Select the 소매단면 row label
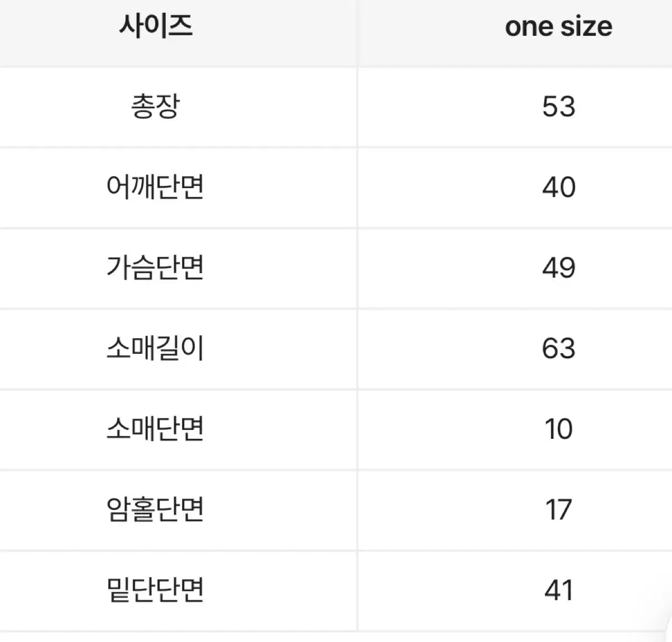The image size is (672, 642). 155,429
